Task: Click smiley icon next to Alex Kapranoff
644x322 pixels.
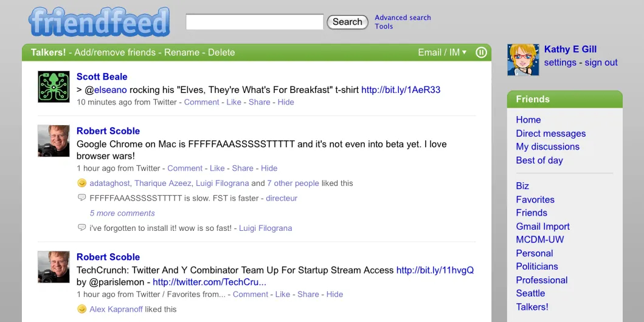Action: coord(82,309)
